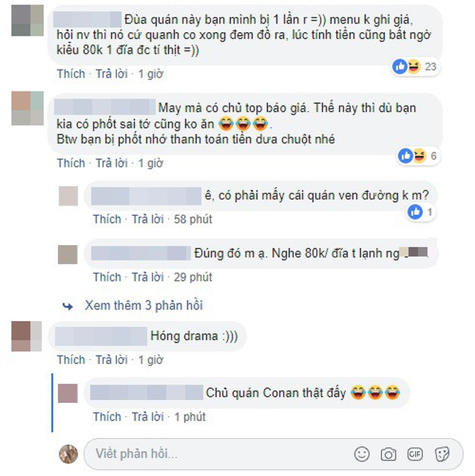Viewport: 475px width, 476px height.
Task: Expand 'Xem thêm 3 phản hồi' replies
Action: coord(144,306)
